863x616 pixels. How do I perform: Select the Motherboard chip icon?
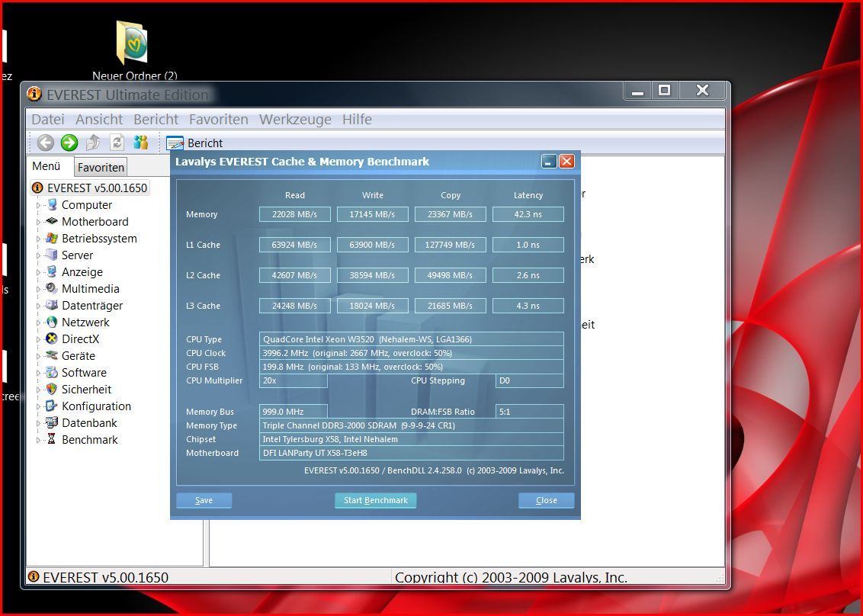pos(52,221)
